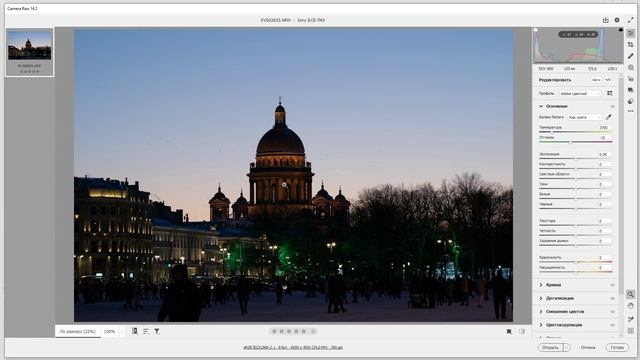640x360 pixels.
Task: Toggle the filmstrip icon in bottom bar
Action: coord(134,331)
